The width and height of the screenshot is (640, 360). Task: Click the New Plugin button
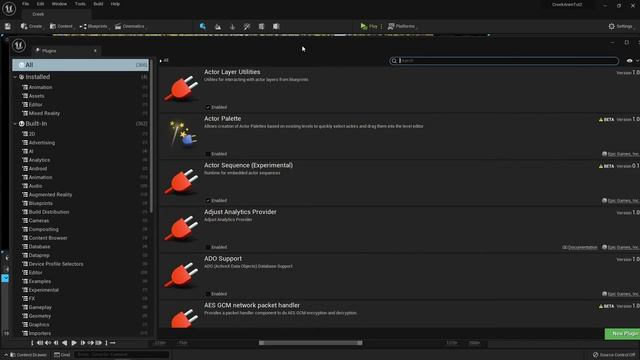622,333
